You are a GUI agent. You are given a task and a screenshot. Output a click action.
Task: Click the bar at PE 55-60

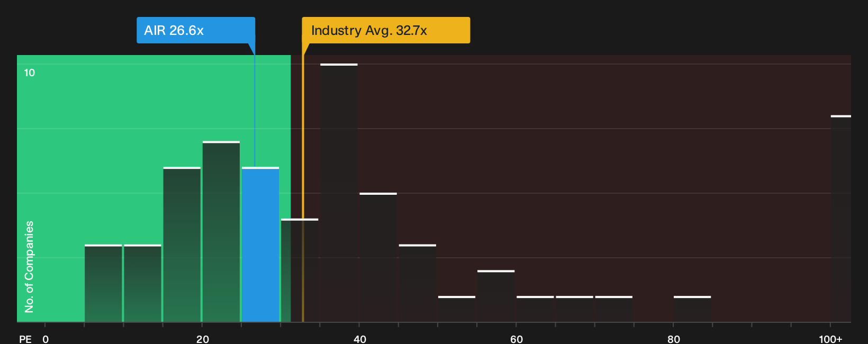pos(496,296)
